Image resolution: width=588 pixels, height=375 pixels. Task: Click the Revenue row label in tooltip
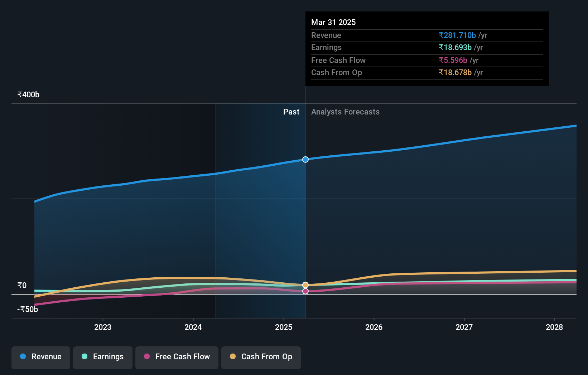(326, 35)
